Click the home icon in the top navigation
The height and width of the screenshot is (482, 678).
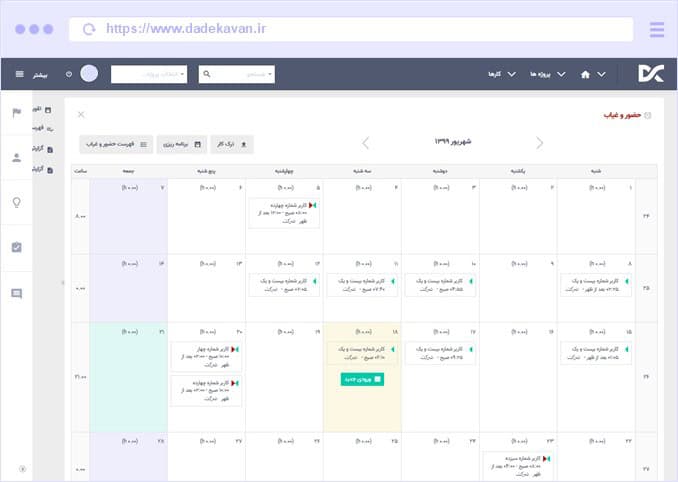586,74
